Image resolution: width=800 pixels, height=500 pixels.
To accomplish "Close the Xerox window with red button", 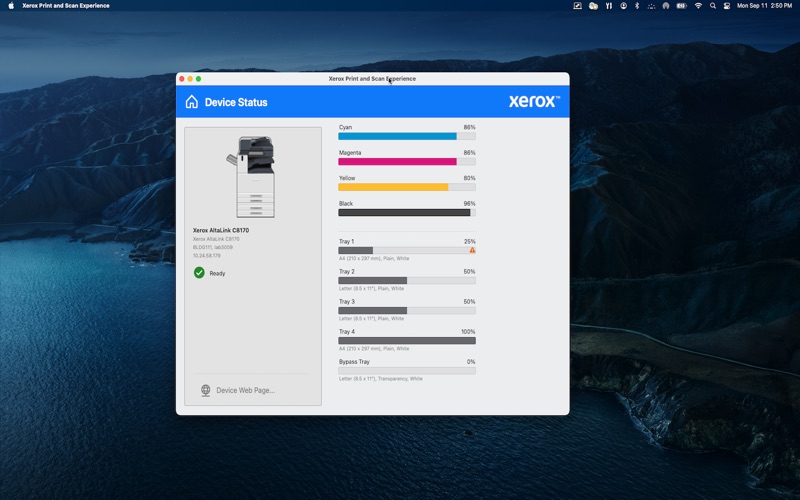I will click(x=182, y=79).
